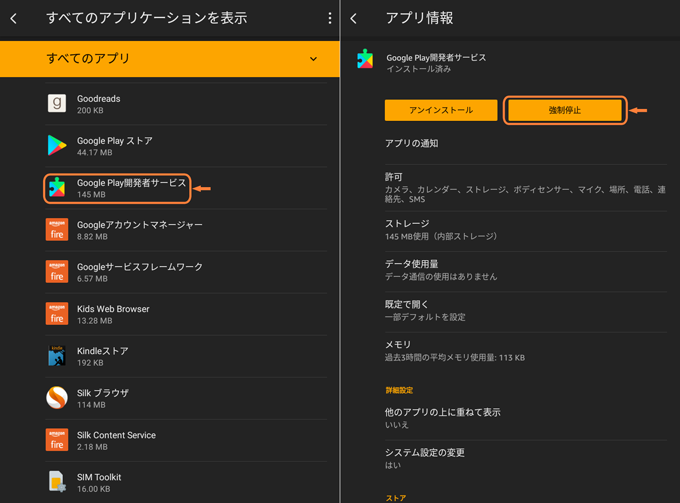Image resolution: width=680 pixels, height=503 pixels.
Task: Click the インストール済み status text
Action: coord(418,69)
